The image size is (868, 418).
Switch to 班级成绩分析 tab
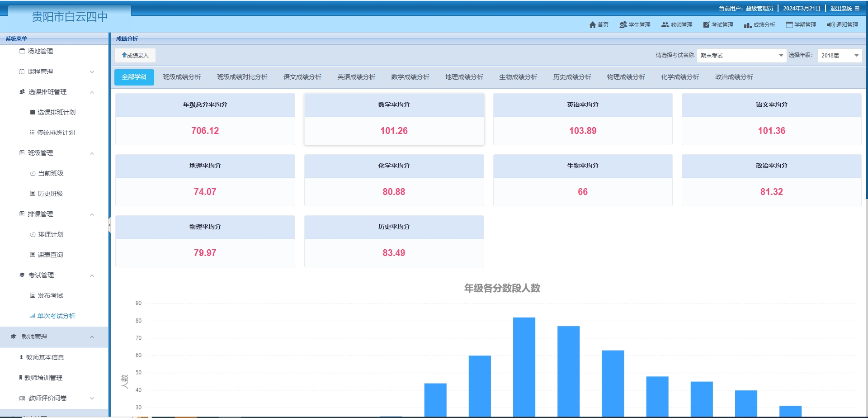[182, 77]
